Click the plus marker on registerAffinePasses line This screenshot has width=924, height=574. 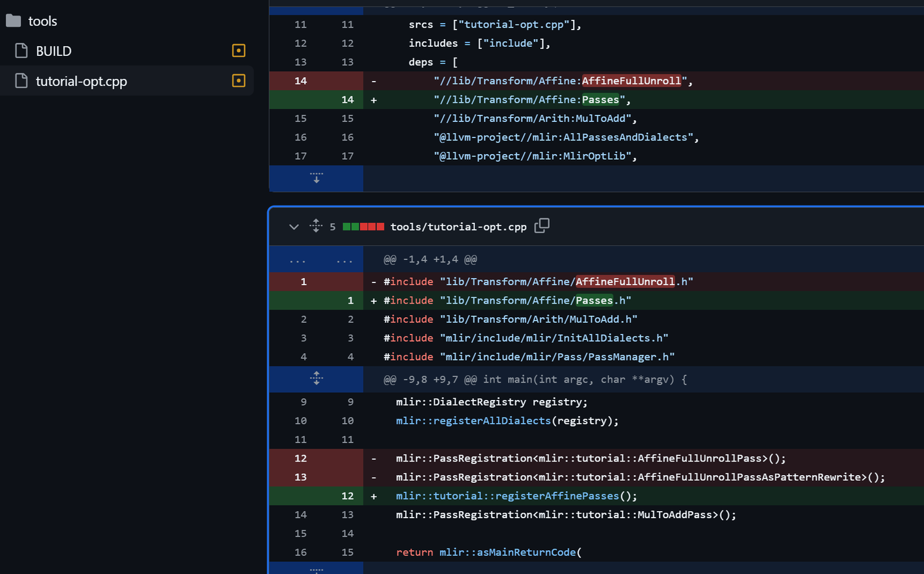pyautogui.click(x=373, y=496)
